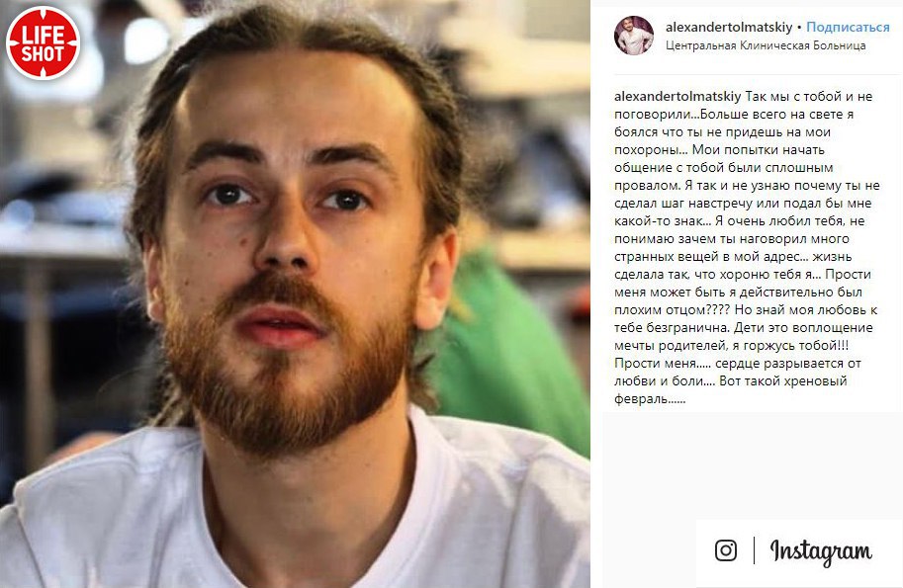The width and height of the screenshot is (903, 588).
Task: Open alexandertolmatskiy username in post header
Action: (729, 27)
